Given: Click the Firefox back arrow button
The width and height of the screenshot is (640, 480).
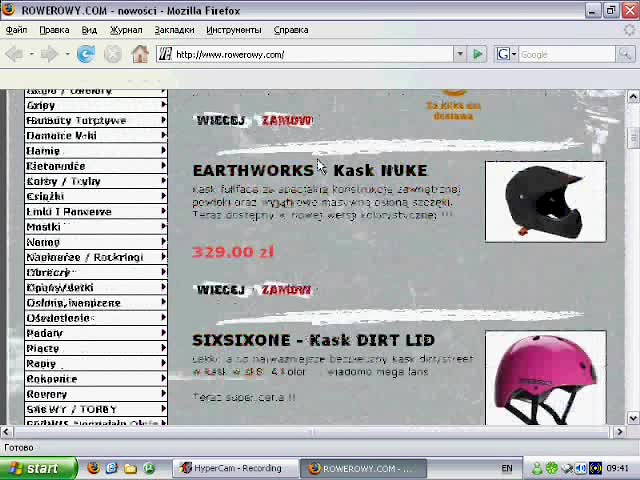Looking at the screenshot, I should 14,54.
